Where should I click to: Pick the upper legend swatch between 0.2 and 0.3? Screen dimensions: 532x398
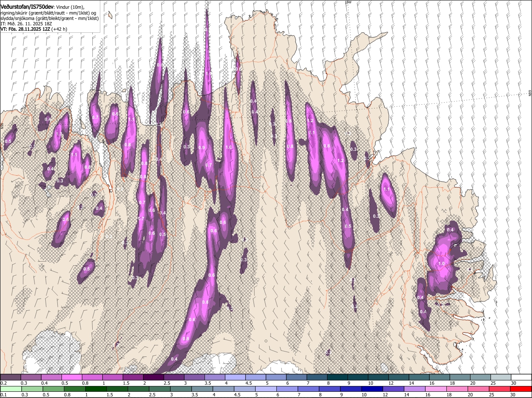click(x=10, y=377)
